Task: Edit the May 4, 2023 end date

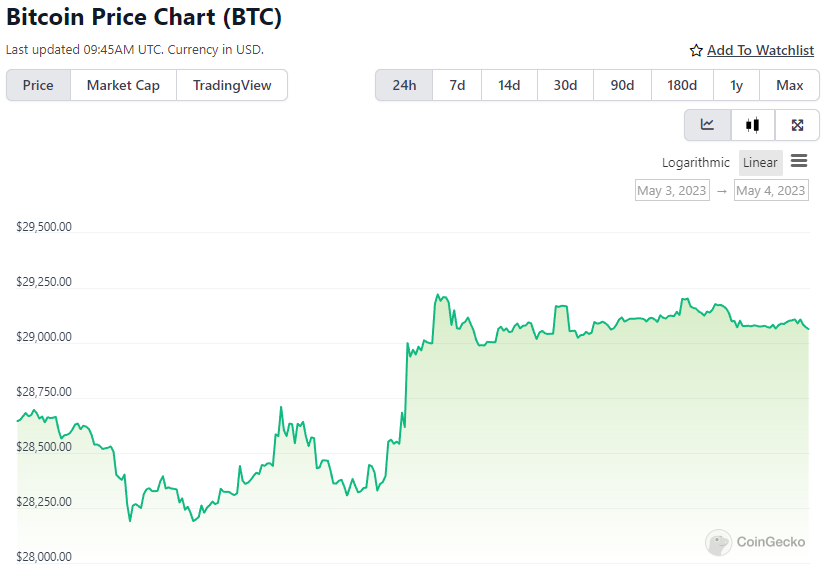Action: coord(771,190)
